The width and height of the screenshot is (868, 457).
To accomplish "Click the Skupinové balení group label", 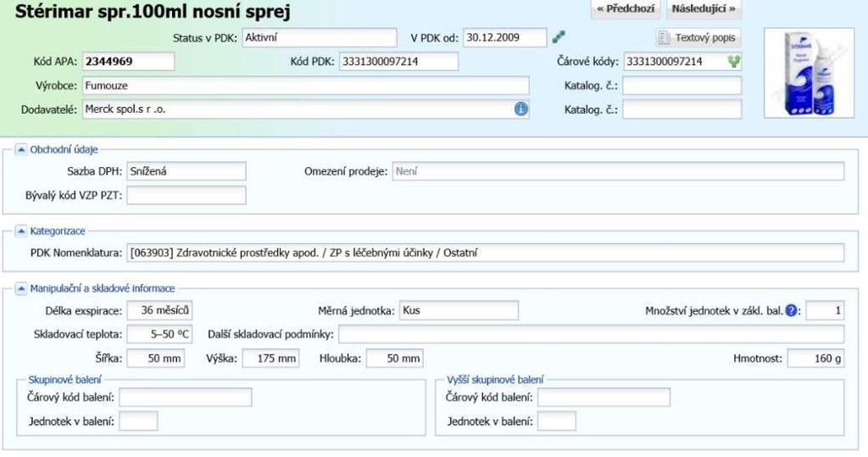I will pyautogui.click(x=64, y=380).
